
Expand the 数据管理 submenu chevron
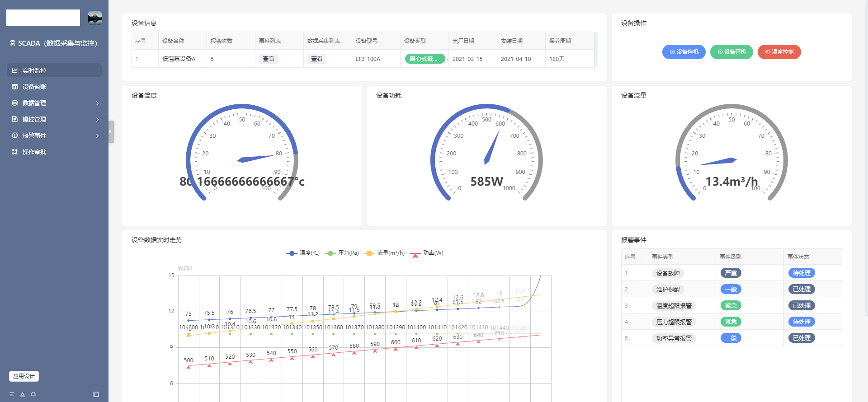[97, 103]
